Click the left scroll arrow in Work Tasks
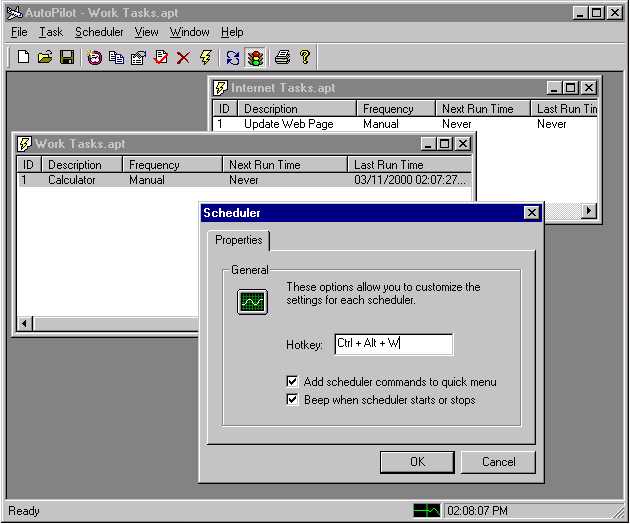630x524 pixels. (x=25, y=323)
